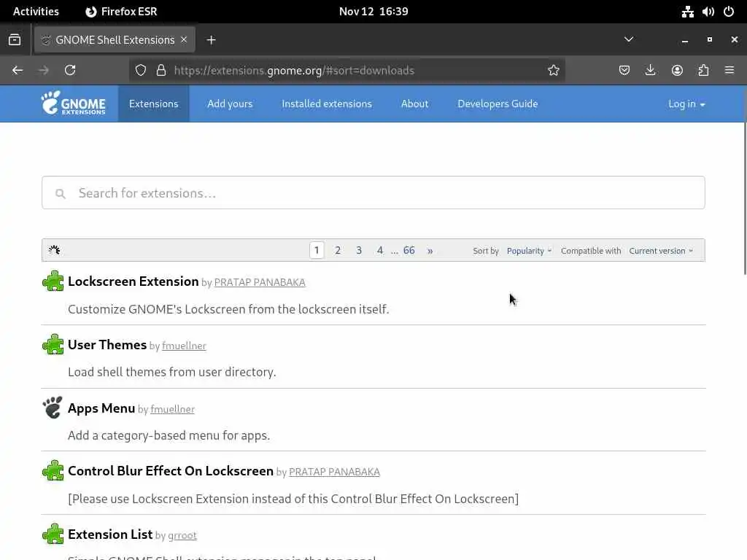Image resolution: width=747 pixels, height=560 pixels.
Task: Go to page 66 of results
Action: click(409, 250)
